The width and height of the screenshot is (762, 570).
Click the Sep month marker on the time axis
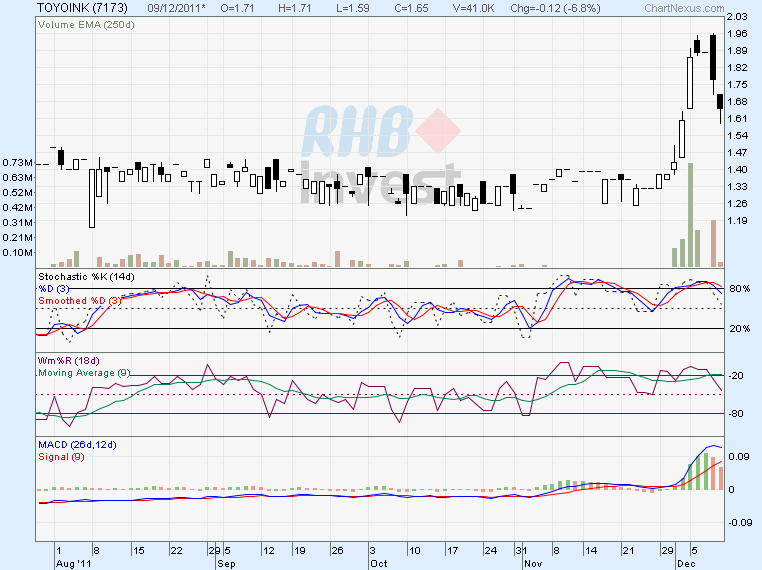coord(227,563)
